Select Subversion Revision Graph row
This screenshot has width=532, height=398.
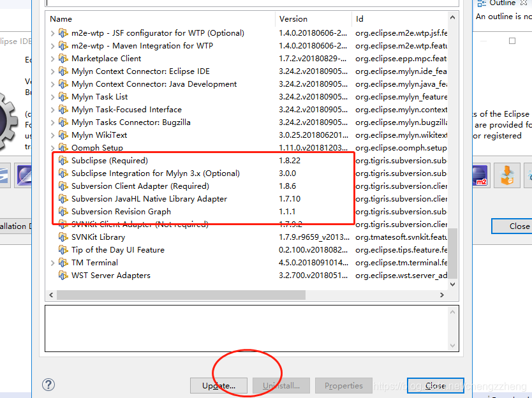pos(247,212)
